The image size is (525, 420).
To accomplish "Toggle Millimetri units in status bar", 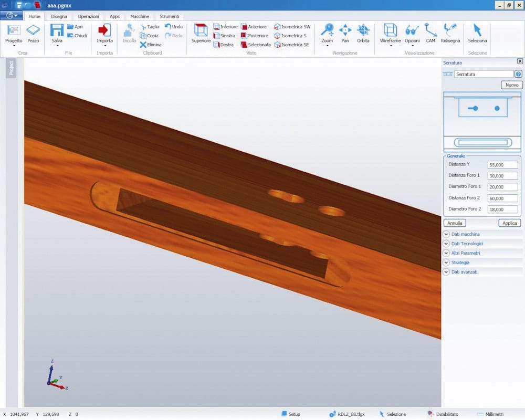I will click(x=490, y=414).
